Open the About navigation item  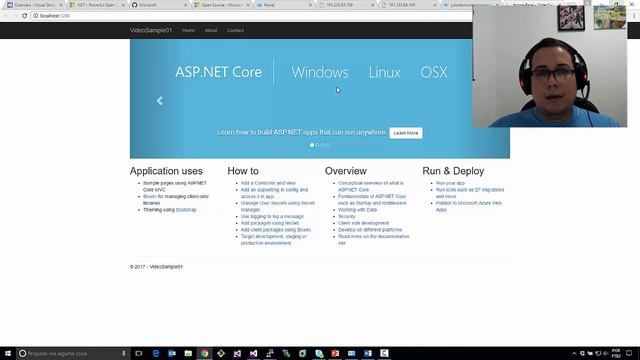211,30
